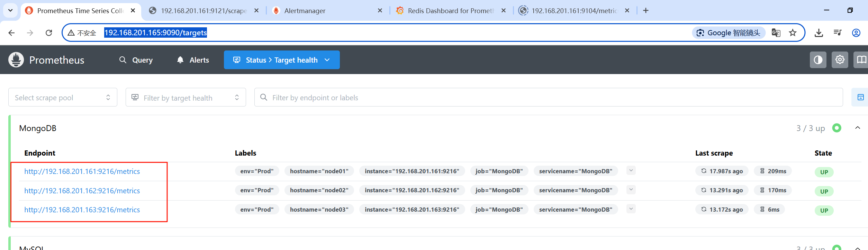Open the browser profile icon

[x=856, y=33]
